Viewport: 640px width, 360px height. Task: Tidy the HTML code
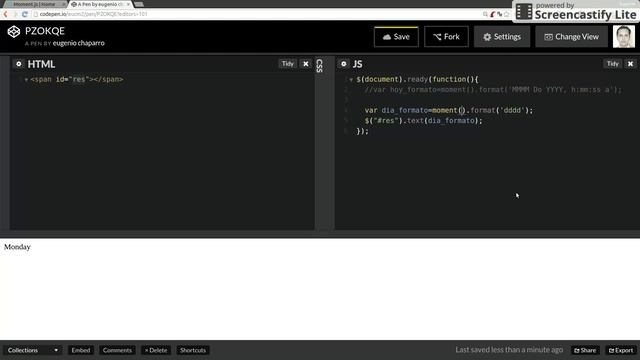tap(288, 64)
